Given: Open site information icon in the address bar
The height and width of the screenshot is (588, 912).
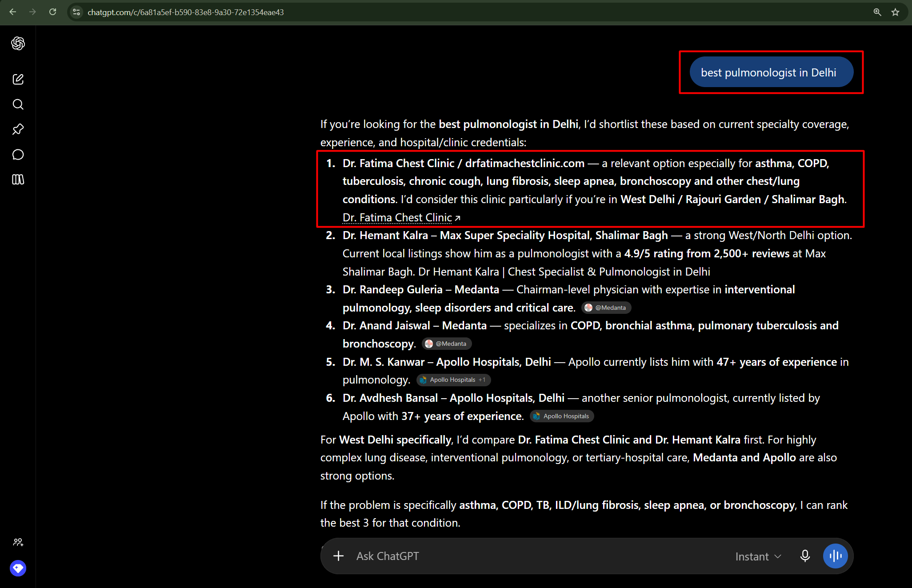Looking at the screenshot, I should (x=76, y=12).
